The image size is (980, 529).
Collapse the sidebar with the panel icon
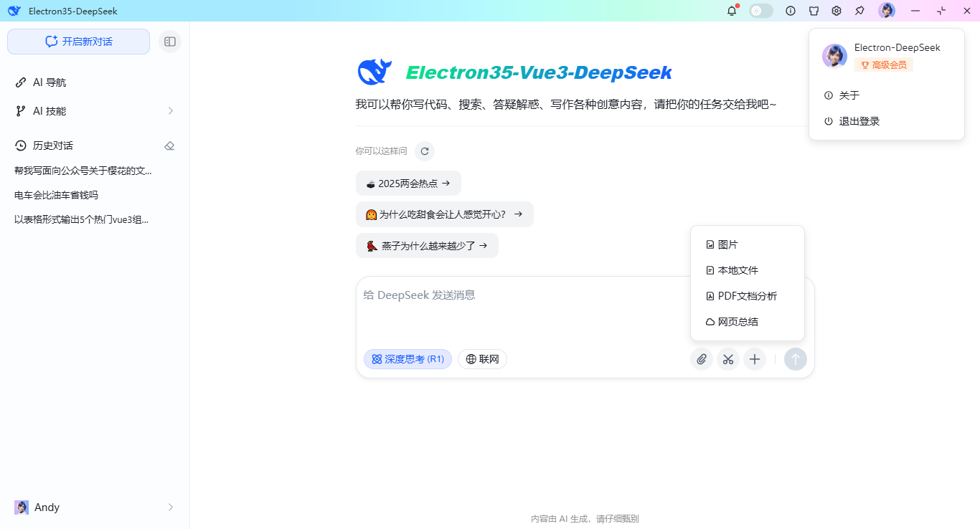(170, 42)
